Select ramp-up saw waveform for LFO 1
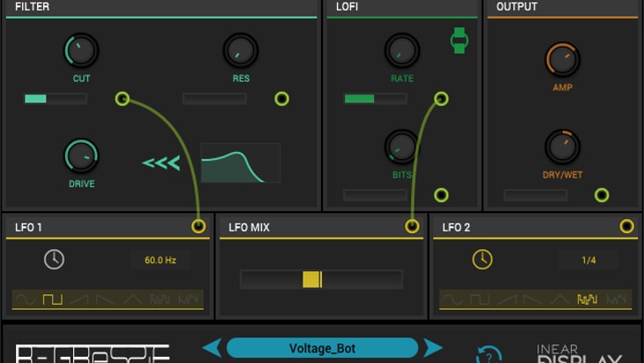 click(x=79, y=299)
